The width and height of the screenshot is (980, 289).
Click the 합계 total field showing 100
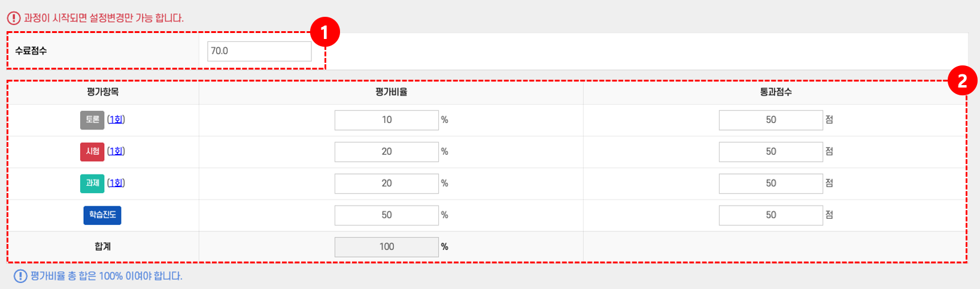tap(386, 247)
